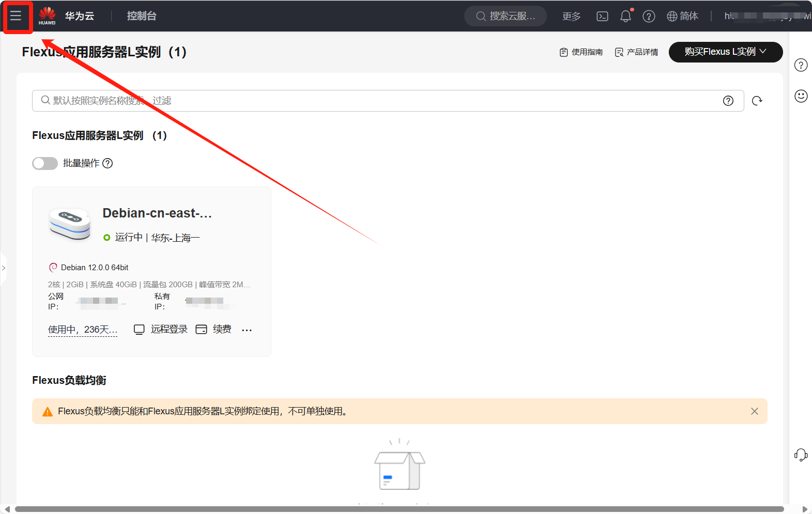812x514 pixels.
Task: Dismiss the Flexus load balancer warning banner
Action: (754, 411)
